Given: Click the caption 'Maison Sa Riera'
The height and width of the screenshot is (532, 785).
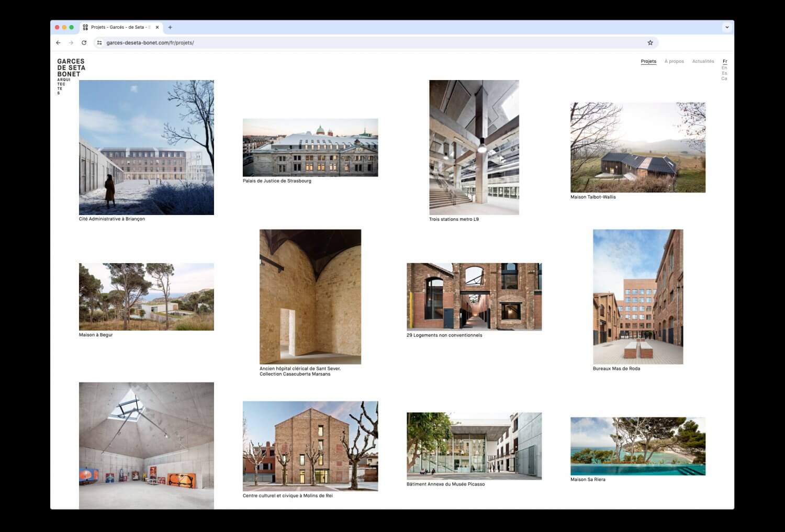Looking at the screenshot, I should click(x=588, y=480).
